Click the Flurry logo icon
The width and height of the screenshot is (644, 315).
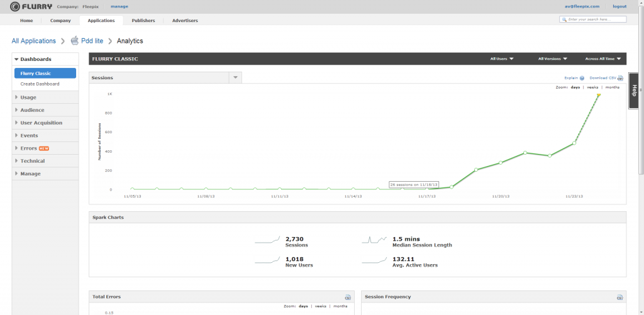click(x=14, y=6)
